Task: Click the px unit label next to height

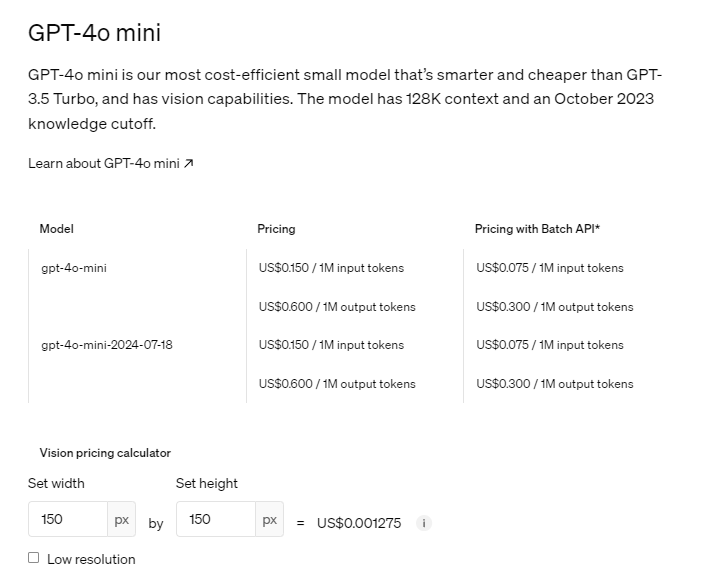Action: (269, 519)
